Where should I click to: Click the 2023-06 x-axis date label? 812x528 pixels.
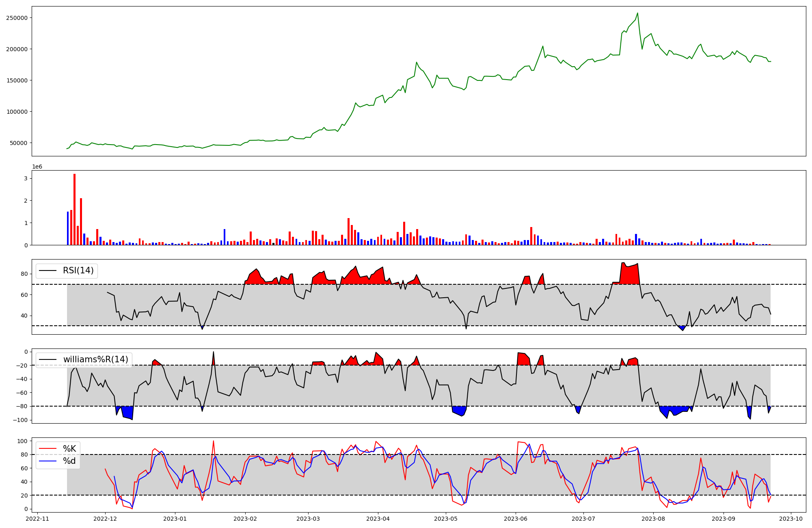516,519
